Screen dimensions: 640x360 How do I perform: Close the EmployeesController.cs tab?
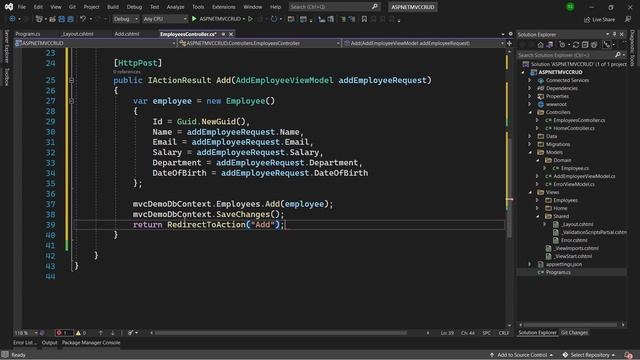point(231,34)
